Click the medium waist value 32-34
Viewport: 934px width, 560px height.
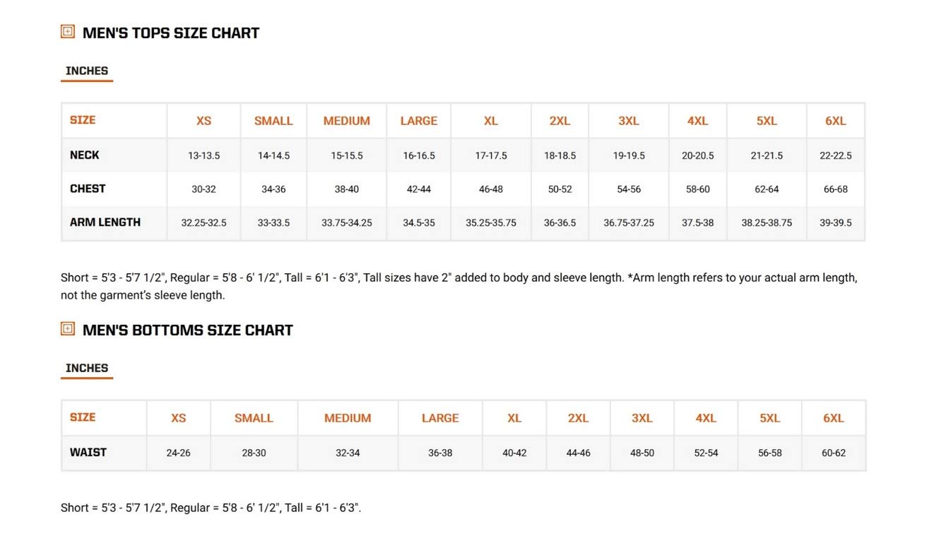[348, 453]
